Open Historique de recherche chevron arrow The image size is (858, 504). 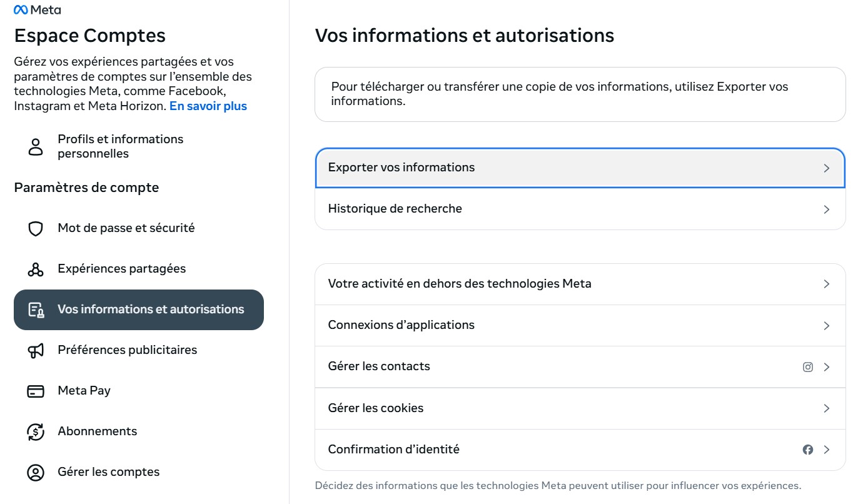point(827,209)
